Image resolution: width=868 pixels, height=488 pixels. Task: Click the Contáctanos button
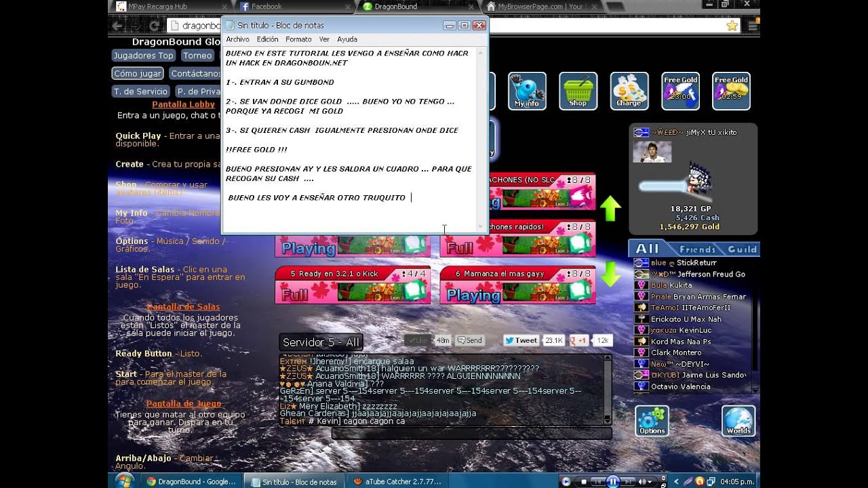point(195,73)
